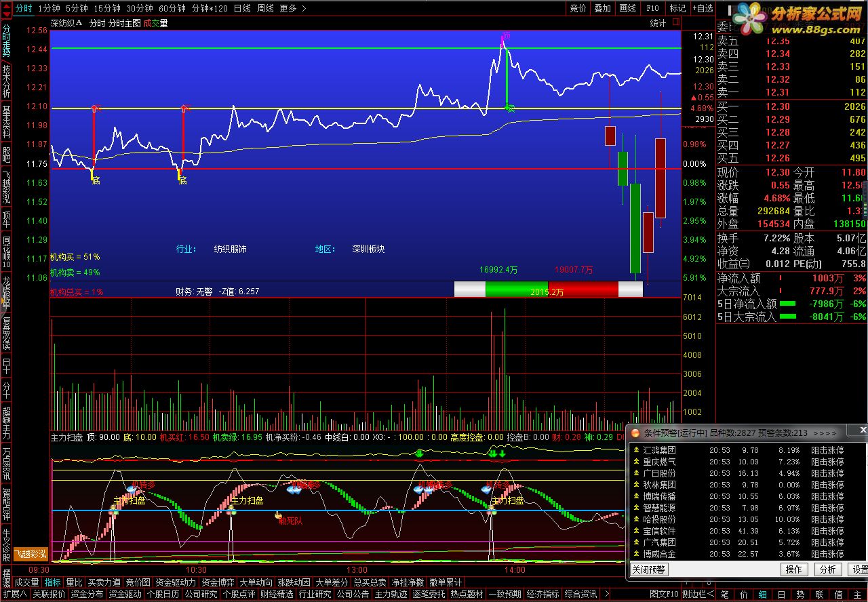Select the 细 tab at bottom right
Viewport: 868px width, 602px height.
[x=762, y=595]
